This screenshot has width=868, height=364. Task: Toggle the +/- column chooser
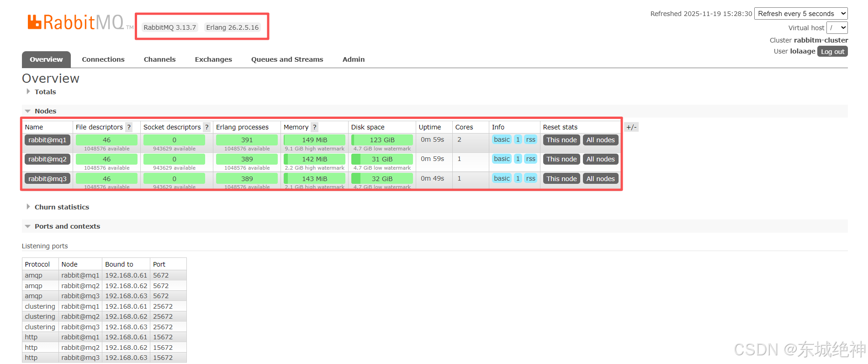point(631,127)
